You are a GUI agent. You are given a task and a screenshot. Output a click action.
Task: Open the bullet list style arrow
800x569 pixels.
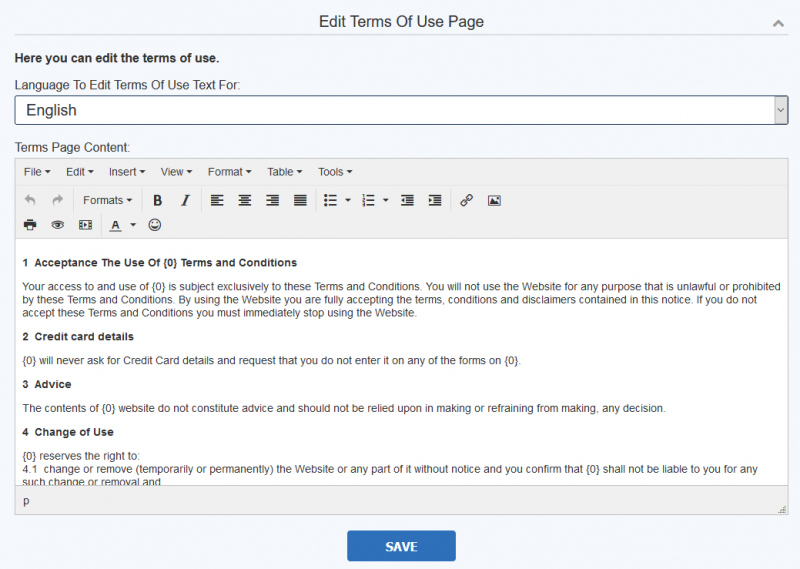(x=348, y=200)
